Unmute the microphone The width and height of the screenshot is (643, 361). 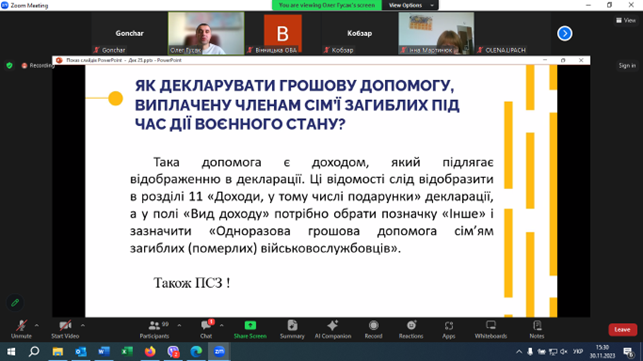point(21,329)
